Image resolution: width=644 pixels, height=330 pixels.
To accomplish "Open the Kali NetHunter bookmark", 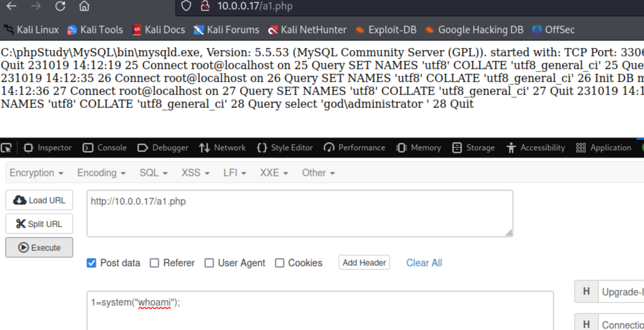I will tap(307, 30).
